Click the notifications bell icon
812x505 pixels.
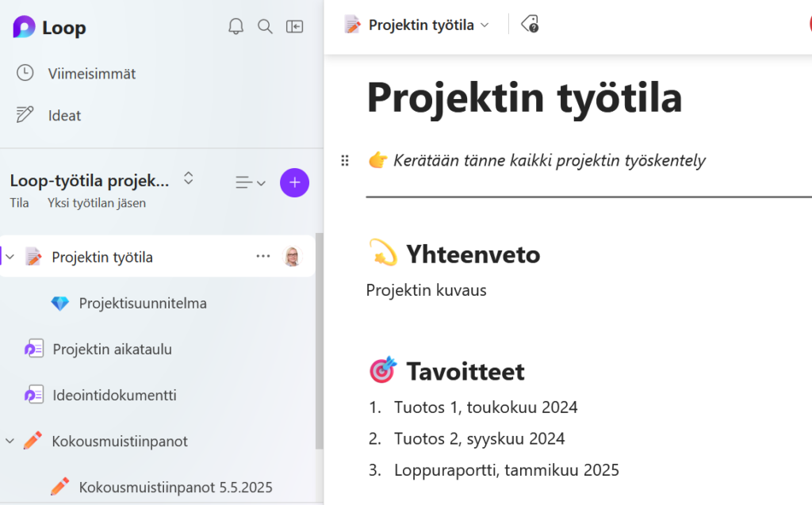coord(236,27)
